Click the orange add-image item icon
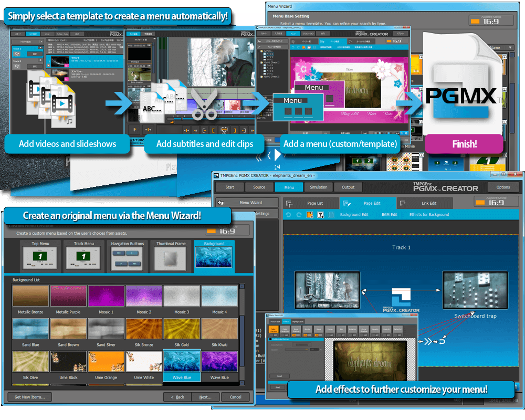The width and height of the screenshot is (525, 420). click(x=310, y=215)
